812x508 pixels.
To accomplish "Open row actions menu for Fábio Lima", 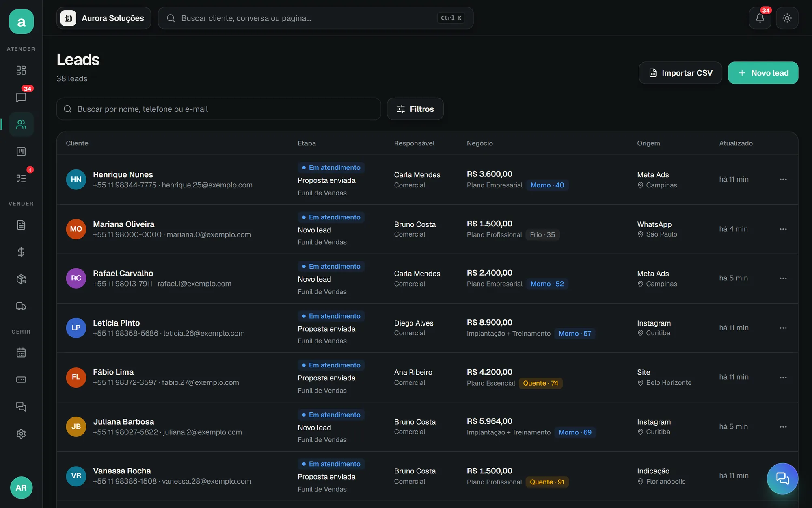I will 783,378.
